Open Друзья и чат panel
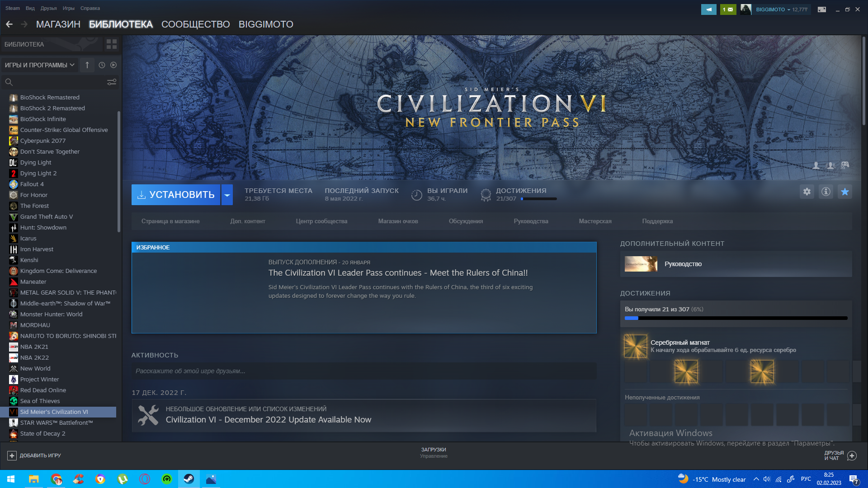The height and width of the screenshot is (488, 868). click(840, 455)
